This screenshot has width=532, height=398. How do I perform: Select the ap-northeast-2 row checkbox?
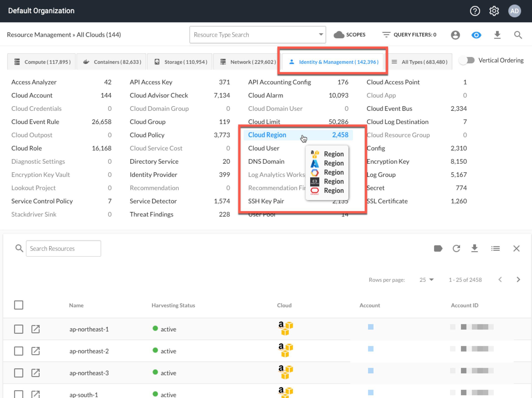18,351
